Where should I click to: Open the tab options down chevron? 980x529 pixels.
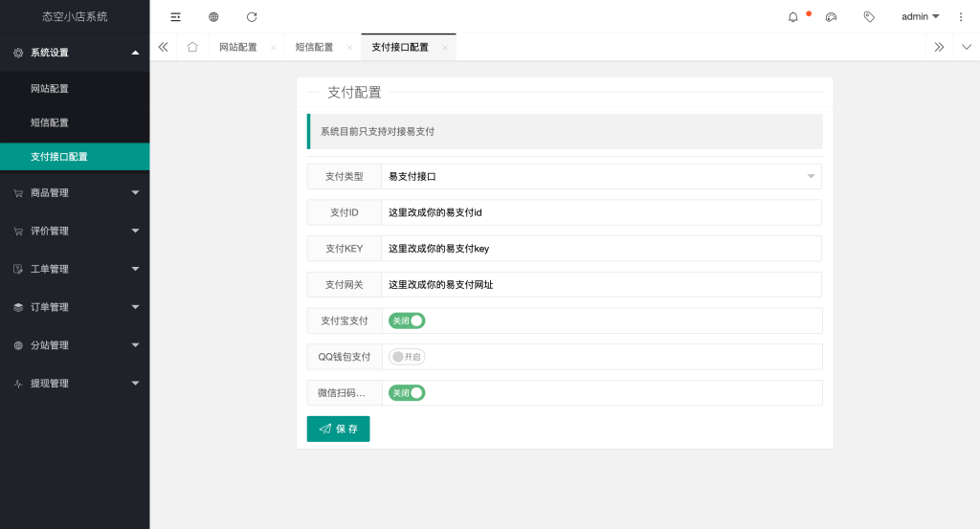tap(967, 47)
